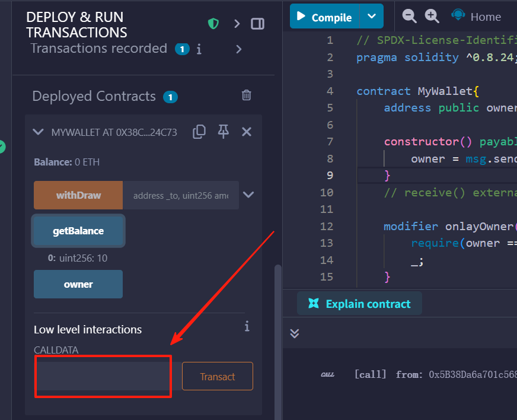Expand the withDraw parameters chevron
Viewport: 517px width, 420px height.
point(248,195)
